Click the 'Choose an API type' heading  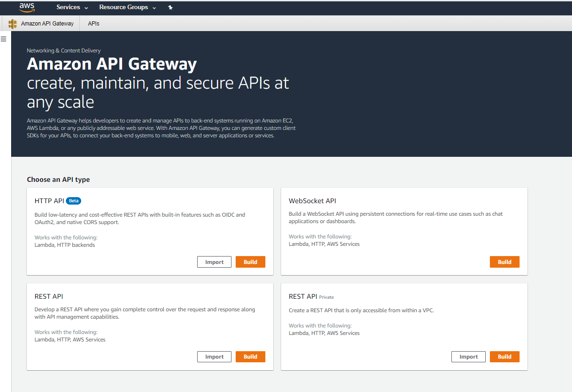[x=58, y=180]
